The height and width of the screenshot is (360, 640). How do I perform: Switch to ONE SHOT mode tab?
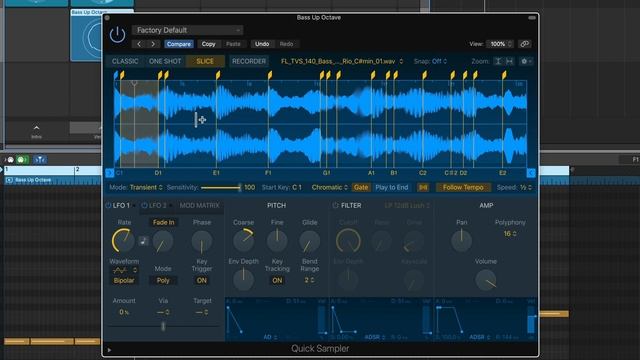[165, 61]
